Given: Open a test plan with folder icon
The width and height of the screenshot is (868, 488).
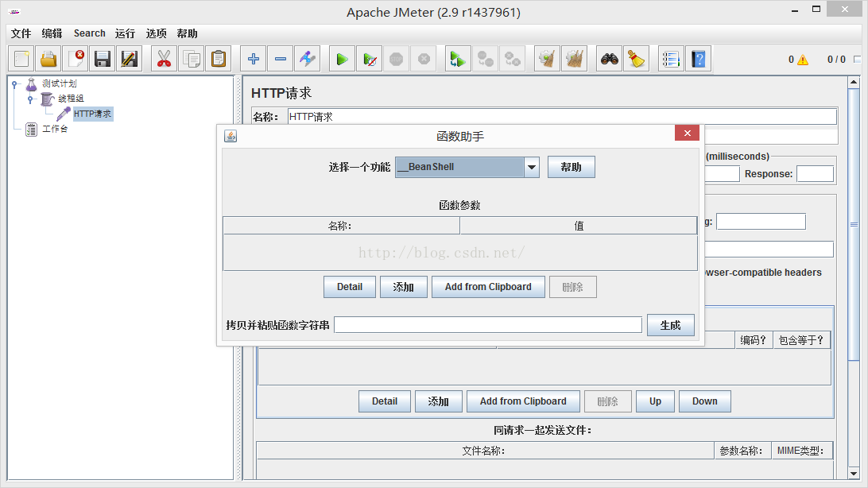Looking at the screenshot, I should coord(48,59).
